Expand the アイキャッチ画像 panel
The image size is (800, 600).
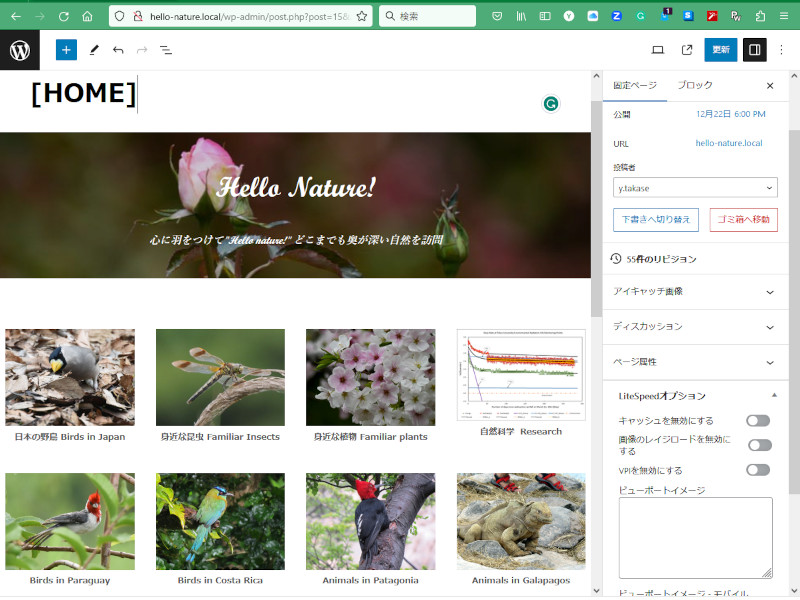[695, 292]
